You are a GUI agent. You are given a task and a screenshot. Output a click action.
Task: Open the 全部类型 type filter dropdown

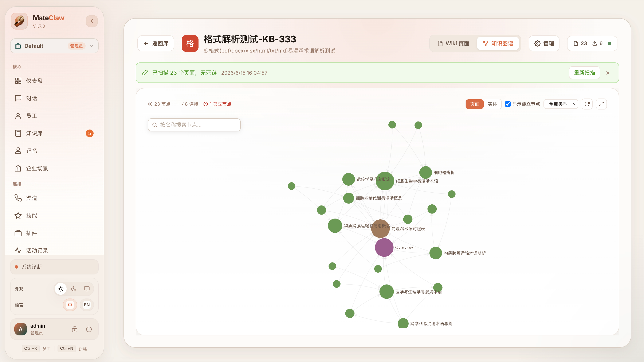point(561,104)
